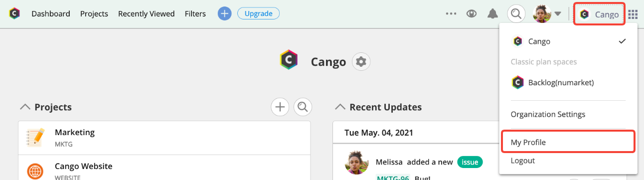The height and width of the screenshot is (180, 644).
Task: Open Cango space settings gear
Action: (x=361, y=62)
